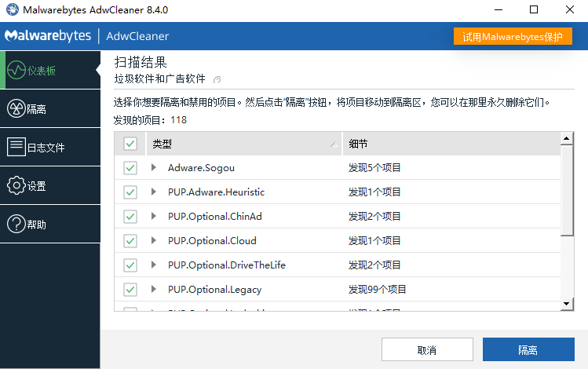Click the quarantine radiation icon
588x369 pixels.
tap(16, 109)
